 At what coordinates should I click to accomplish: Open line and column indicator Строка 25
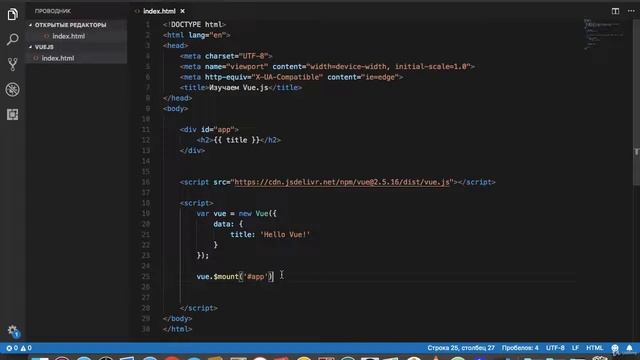461,348
